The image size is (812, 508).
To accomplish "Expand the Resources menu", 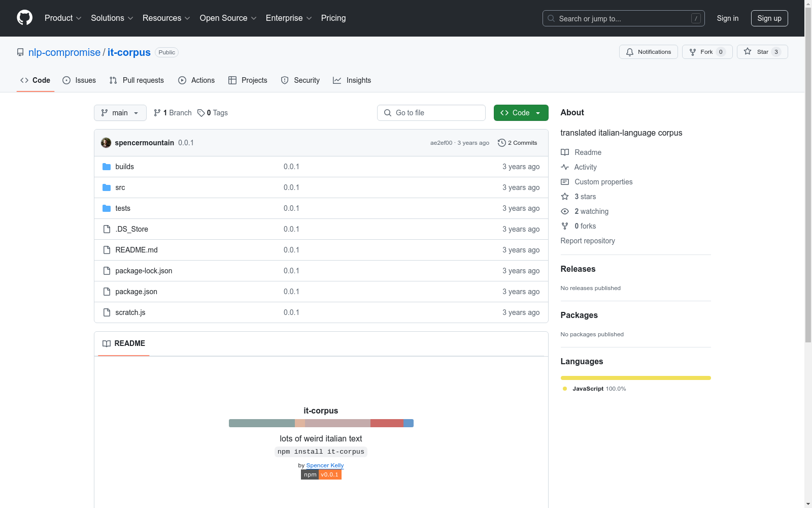I will [166, 18].
